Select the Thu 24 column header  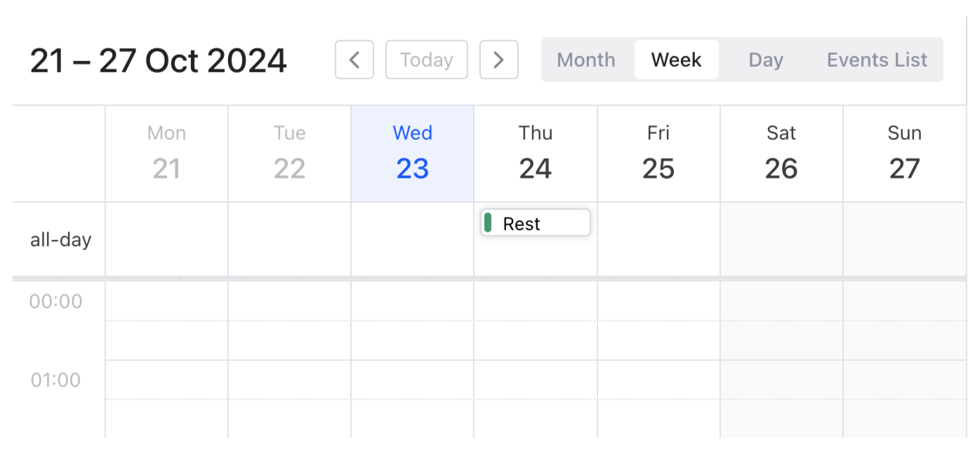point(536,154)
